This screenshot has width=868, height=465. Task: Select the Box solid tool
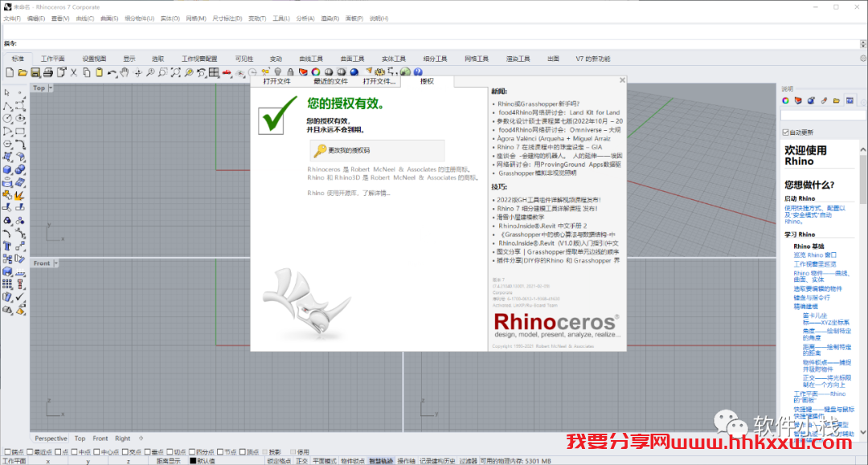point(7,169)
